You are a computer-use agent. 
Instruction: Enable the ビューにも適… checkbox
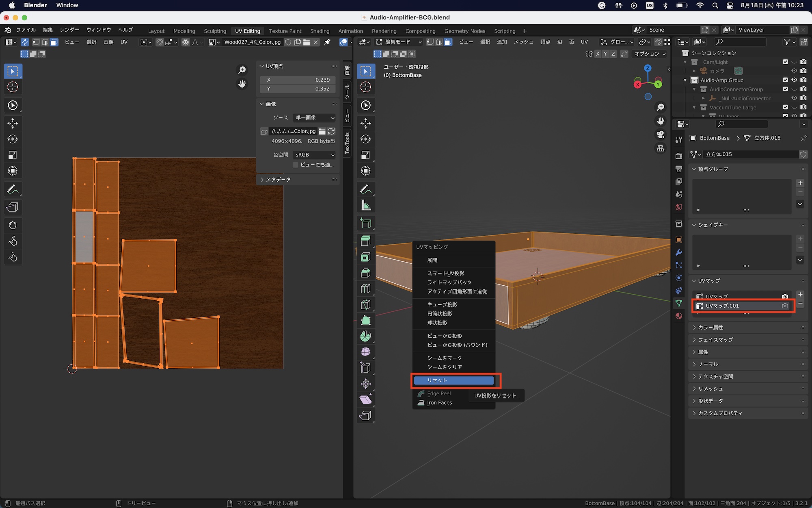[x=296, y=165]
